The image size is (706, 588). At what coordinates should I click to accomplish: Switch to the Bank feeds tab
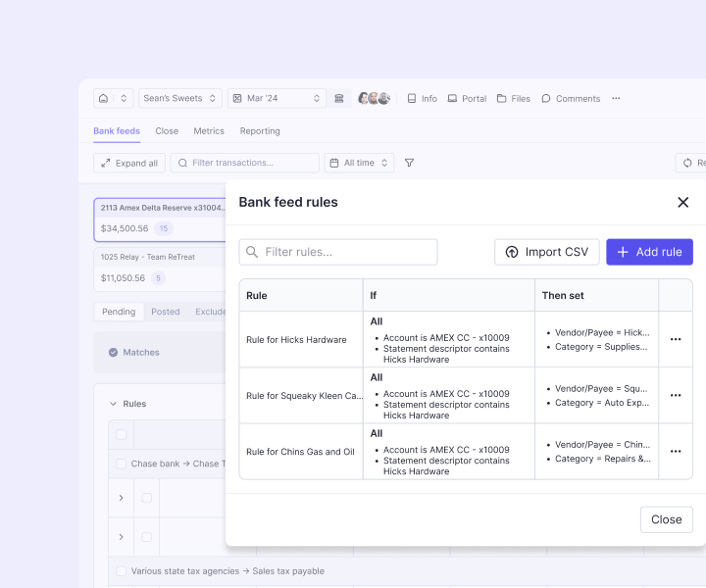[x=117, y=131]
